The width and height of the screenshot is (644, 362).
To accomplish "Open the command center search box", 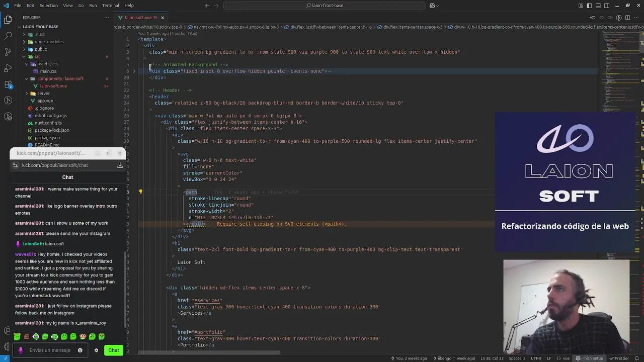I will [325, 6].
